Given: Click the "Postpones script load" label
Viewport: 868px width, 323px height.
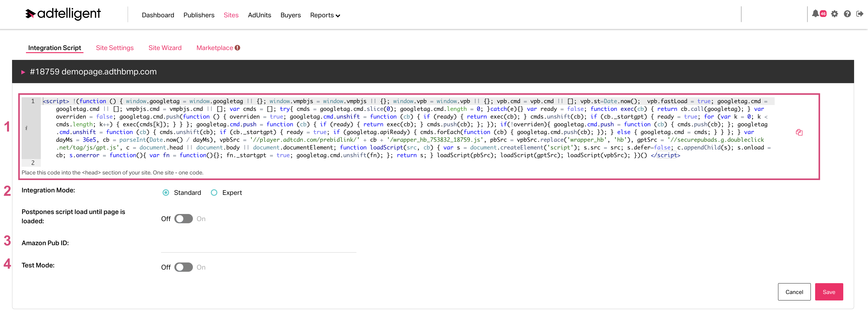Looking at the screenshot, I should [x=73, y=217].
